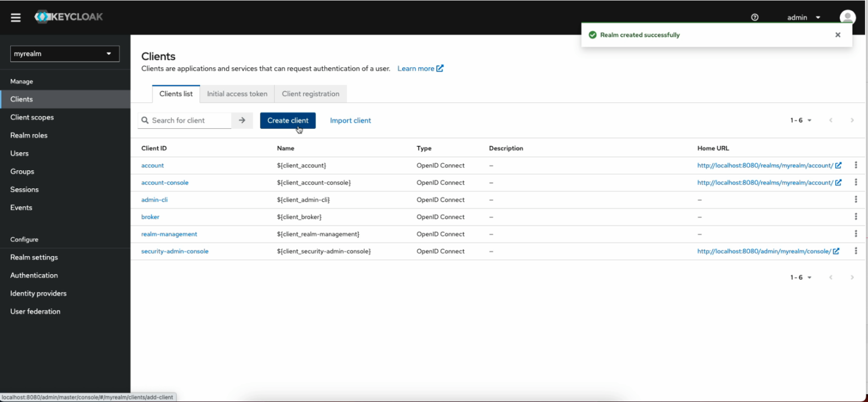Click the external link icon next to Learn more
This screenshot has height=402, width=868.
pyautogui.click(x=439, y=68)
